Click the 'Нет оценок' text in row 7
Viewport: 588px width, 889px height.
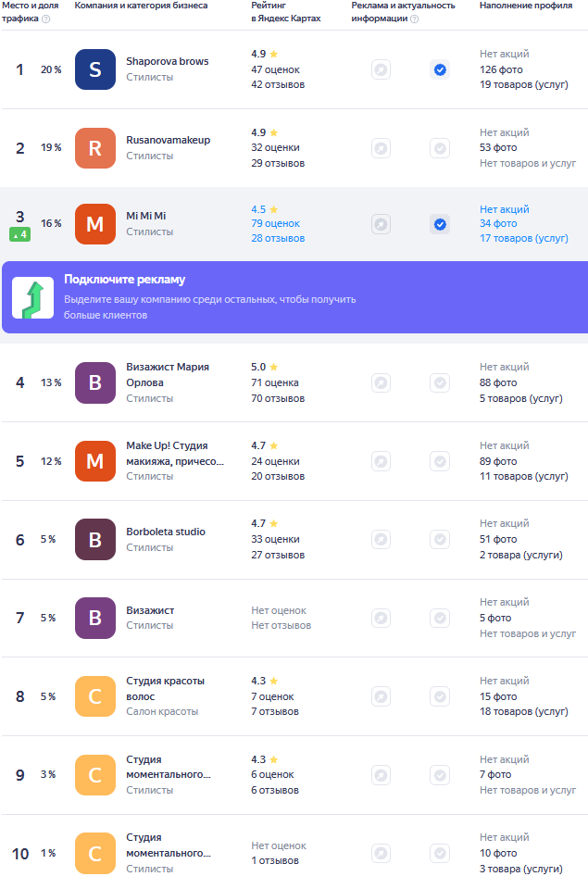(279, 610)
